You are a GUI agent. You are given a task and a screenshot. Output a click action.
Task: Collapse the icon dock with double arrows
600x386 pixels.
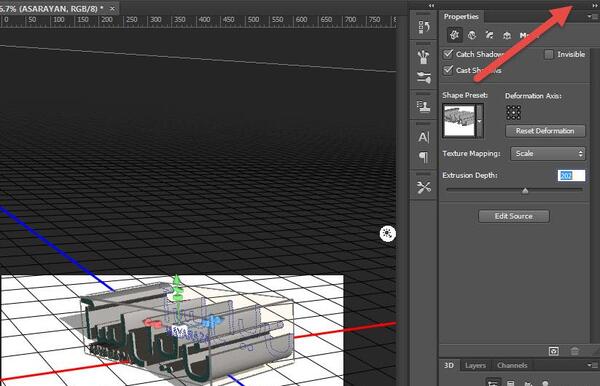pyautogui.click(x=432, y=6)
